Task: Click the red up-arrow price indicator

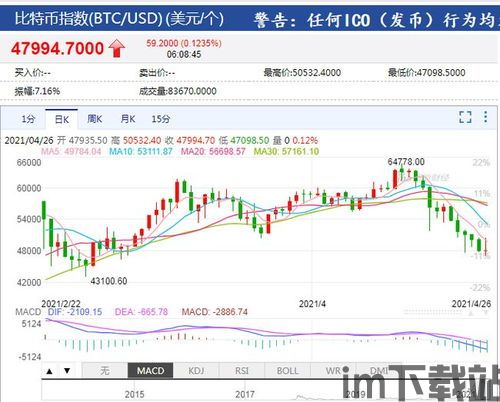Action: (x=117, y=48)
